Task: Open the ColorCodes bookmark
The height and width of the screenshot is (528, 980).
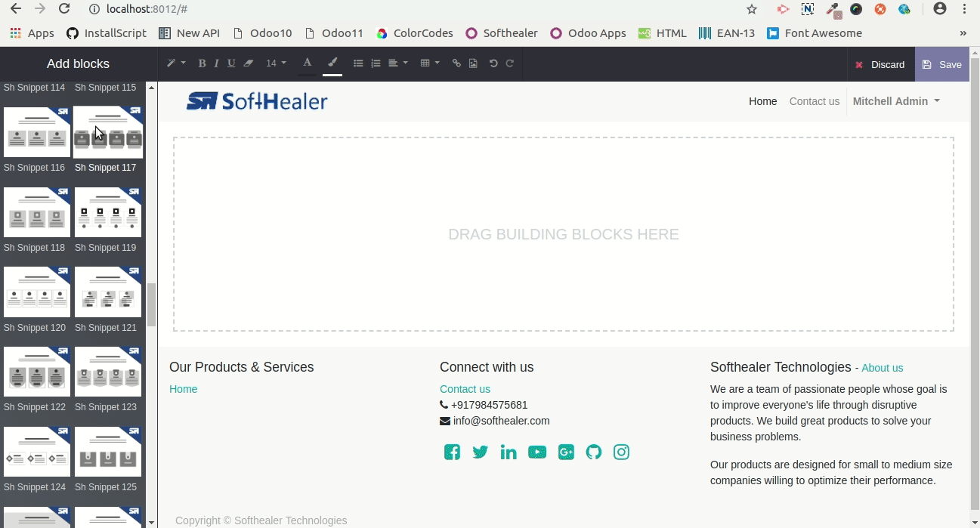Action: click(415, 33)
